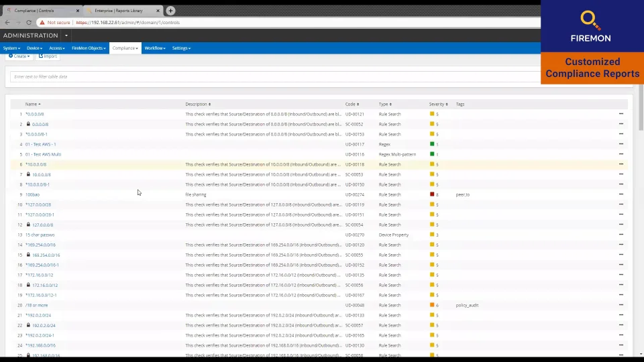Click the policy_audit tag text
Screen dimensions: 644x362
coord(467,305)
